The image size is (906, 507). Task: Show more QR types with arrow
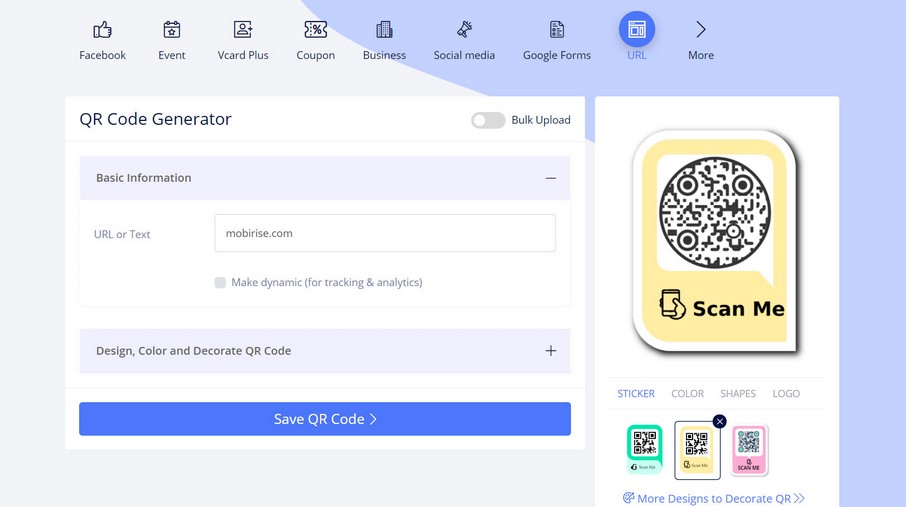point(701,30)
